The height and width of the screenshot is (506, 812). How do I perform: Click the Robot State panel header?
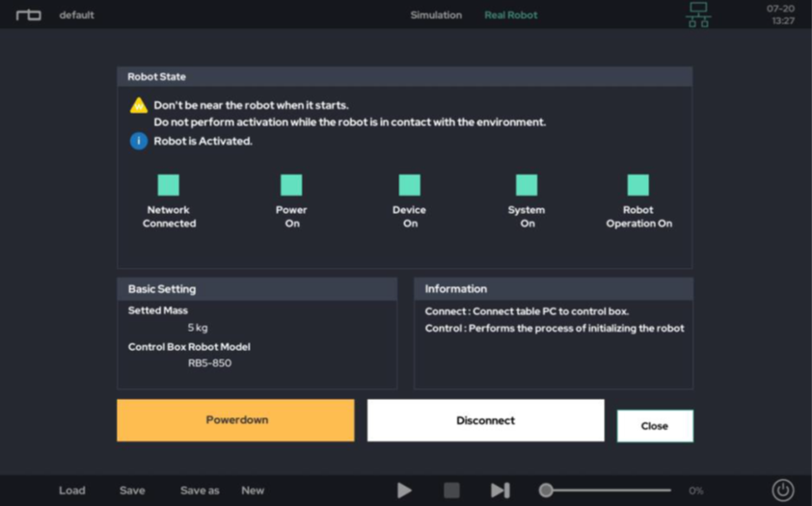(405, 76)
